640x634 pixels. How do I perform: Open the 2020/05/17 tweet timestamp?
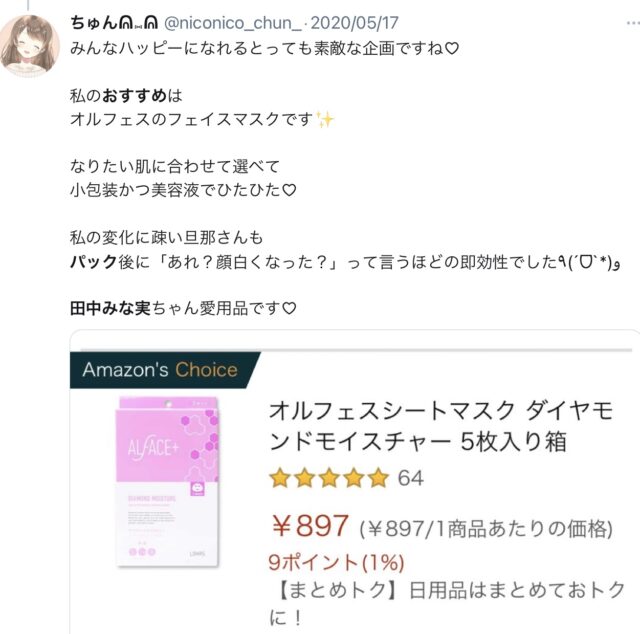(x=354, y=23)
